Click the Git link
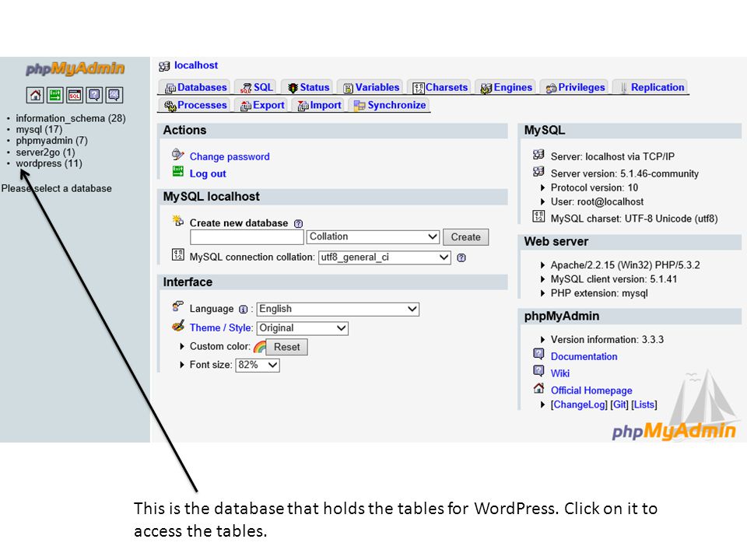Image resolution: width=747 pixels, height=560 pixels. (x=619, y=404)
